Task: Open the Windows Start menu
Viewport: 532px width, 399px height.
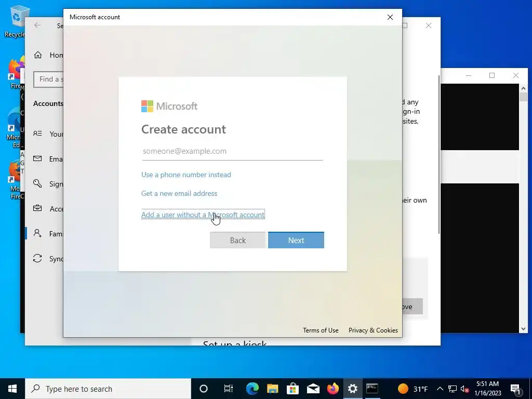Action: [x=12, y=389]
